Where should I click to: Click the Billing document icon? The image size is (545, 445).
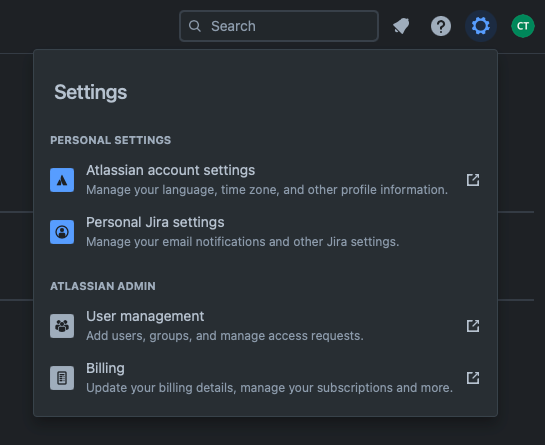point(62,378)
